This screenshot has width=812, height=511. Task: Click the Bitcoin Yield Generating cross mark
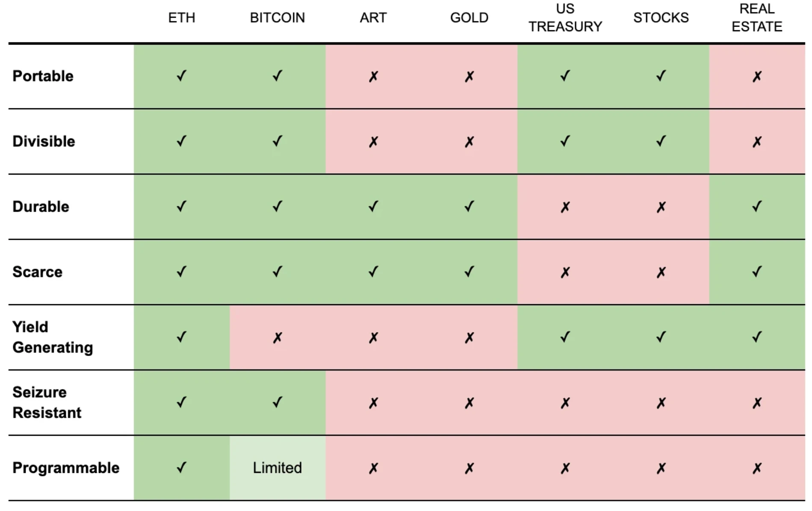point(278,338)
